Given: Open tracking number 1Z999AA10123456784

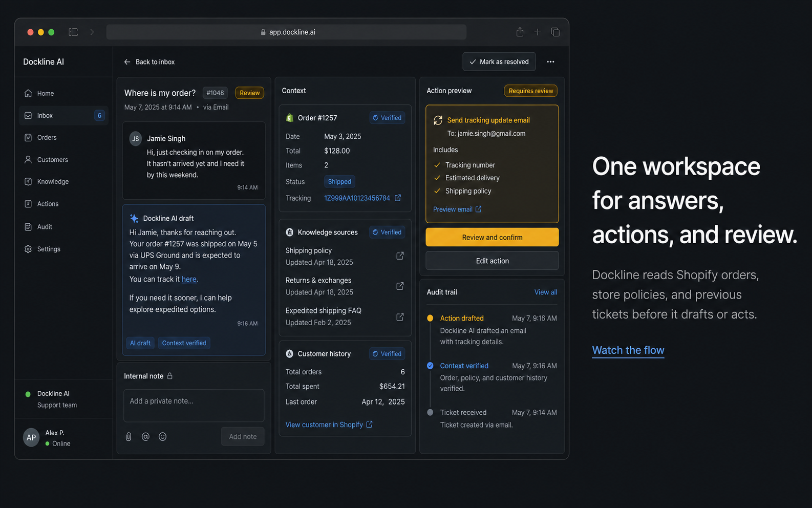Looking at the screenshot, I should click(x=357, y=198).
